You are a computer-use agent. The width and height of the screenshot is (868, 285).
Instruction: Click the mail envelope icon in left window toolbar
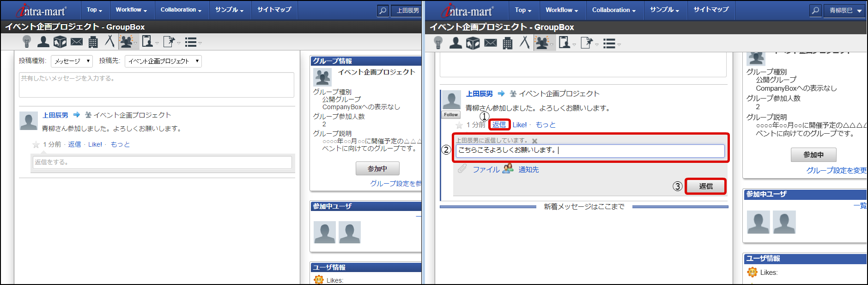(x=77, y=42)
